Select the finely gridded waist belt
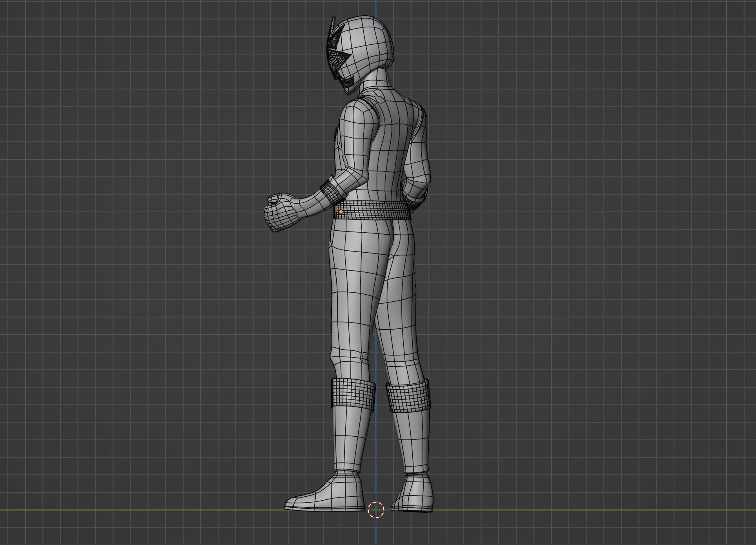The width and height of the screenshot is (756, 545). click(x=372, y=210)
